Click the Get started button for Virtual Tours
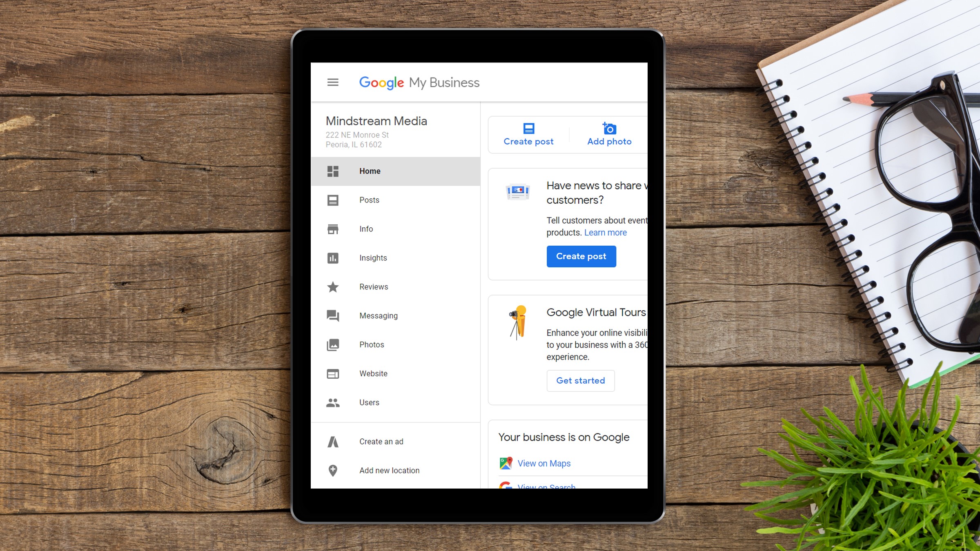This screenshot has height=551, width=980. (581, 380)
